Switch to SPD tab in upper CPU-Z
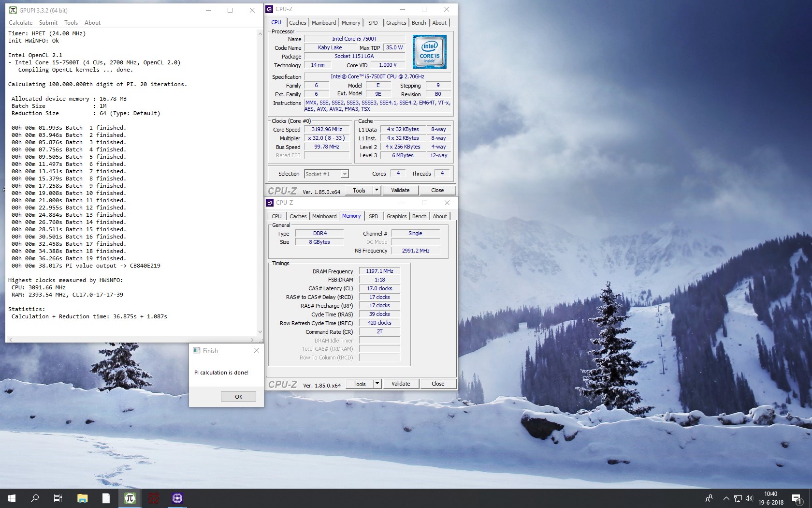The width and height of the screenshot is (812, 508). (x=373, y=23)
